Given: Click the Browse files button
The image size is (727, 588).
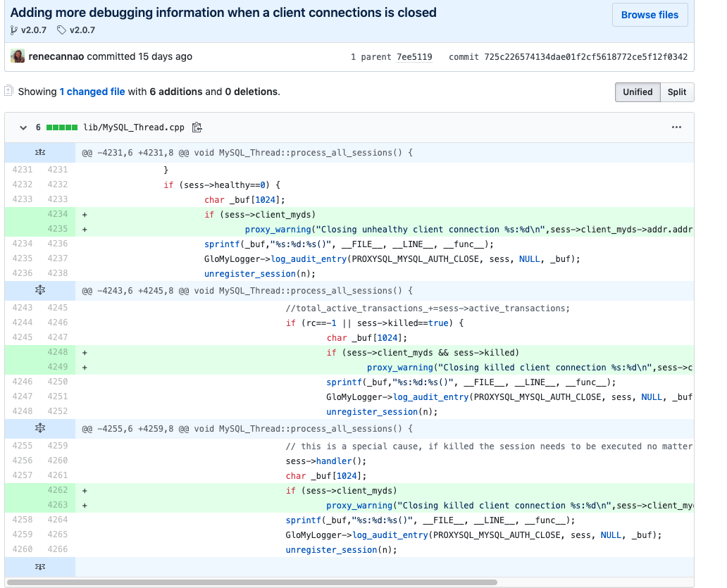Looking at the screenshot, I should click(649, 15).
